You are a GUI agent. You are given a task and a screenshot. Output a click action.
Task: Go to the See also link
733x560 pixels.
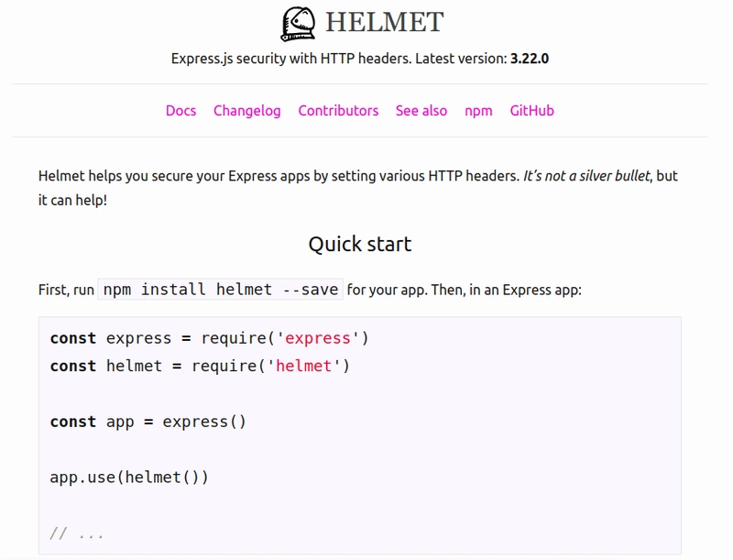[x=421, y=111]
